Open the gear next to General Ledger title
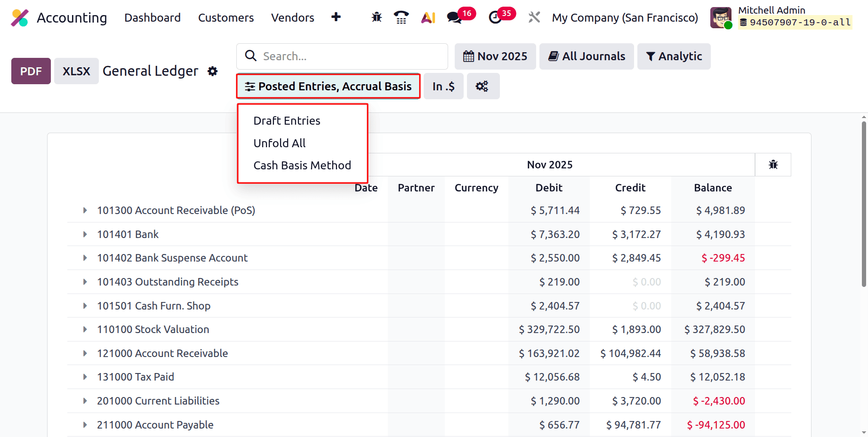The image size is (868, 437). pyautogui.click(x=213, y=71)
